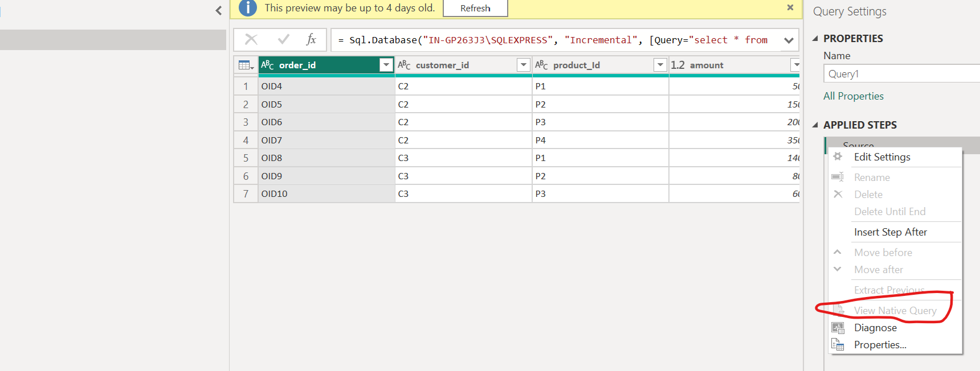980x371 pixels.
Task: Click the cell containing OID6
Action: pos(326,122)
